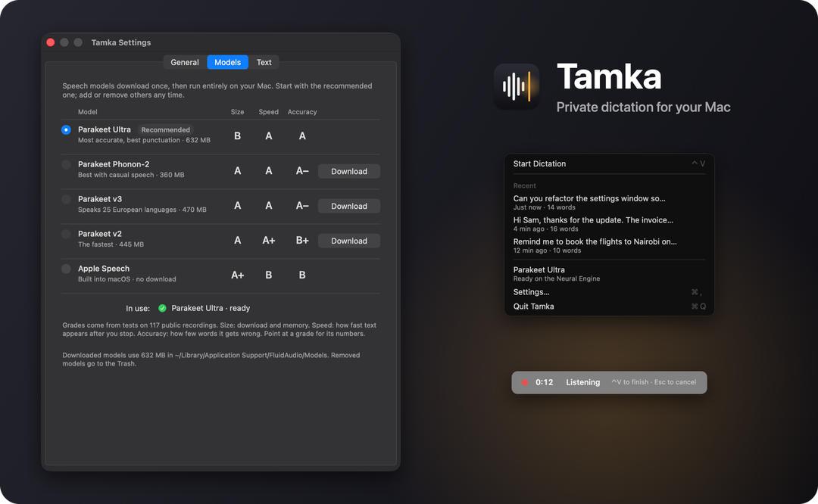Click the ⌘Q shortcut next to Quit Tamka

click(698, 306)
